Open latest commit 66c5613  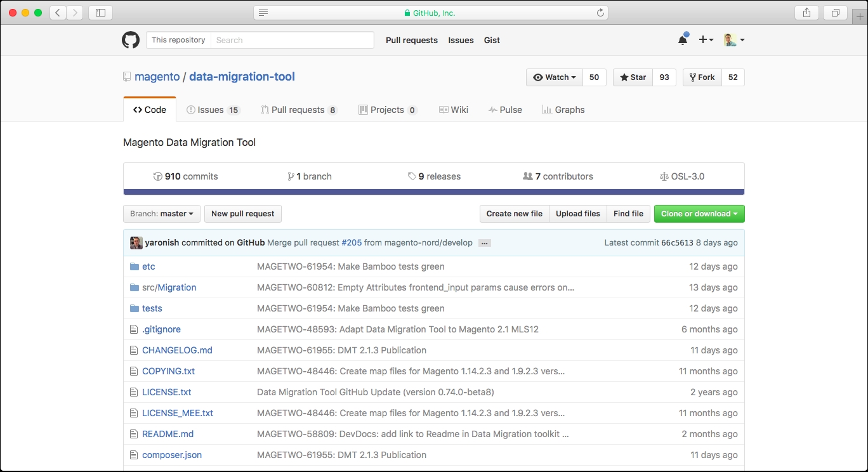click(677, 243)
